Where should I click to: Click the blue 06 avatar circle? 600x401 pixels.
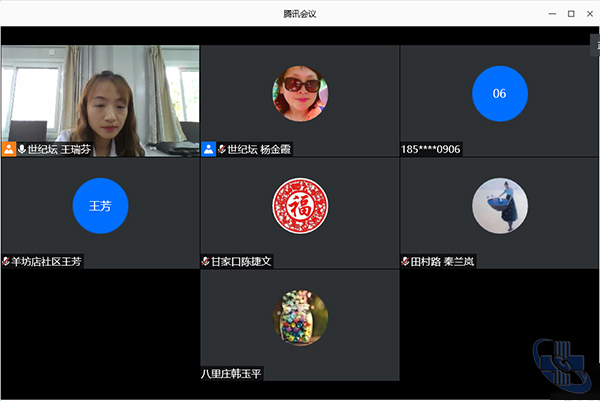(500, 93)
